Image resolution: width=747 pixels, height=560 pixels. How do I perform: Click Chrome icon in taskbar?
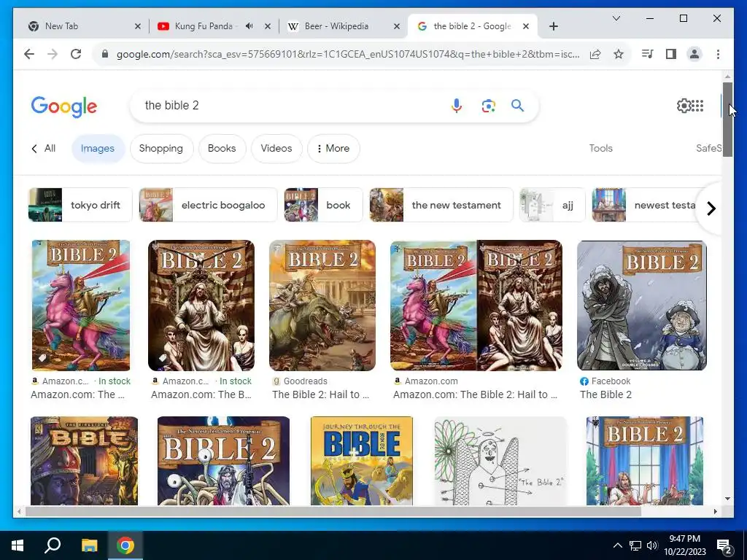click(125, 545)
